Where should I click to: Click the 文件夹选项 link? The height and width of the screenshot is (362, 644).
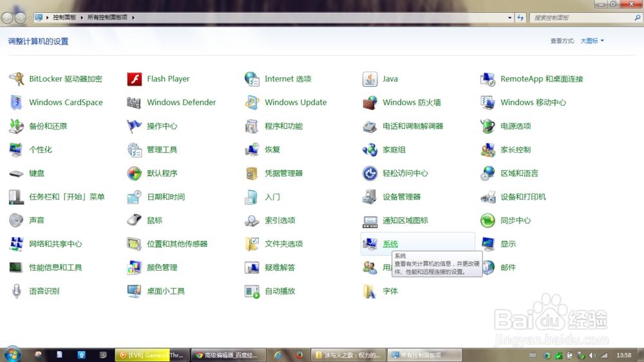[x=284, y=244]
